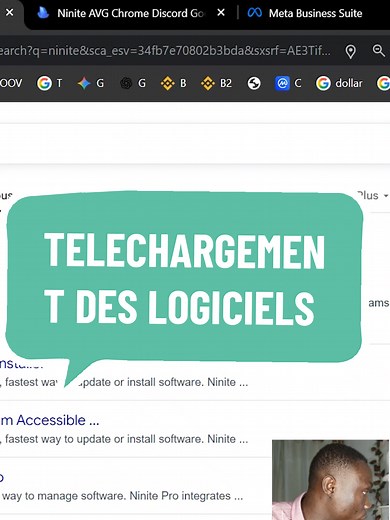Open the Google bookmark labeled dollar

point(339,83)
